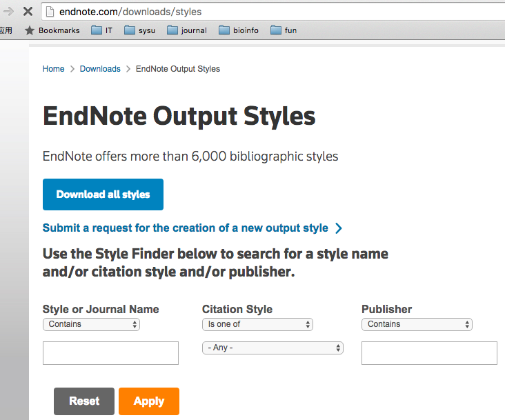This screenshot has width=505, height=420.
Task: Expand Style or Journal Name Contains dropdown
Action: (x=91, y=324)
